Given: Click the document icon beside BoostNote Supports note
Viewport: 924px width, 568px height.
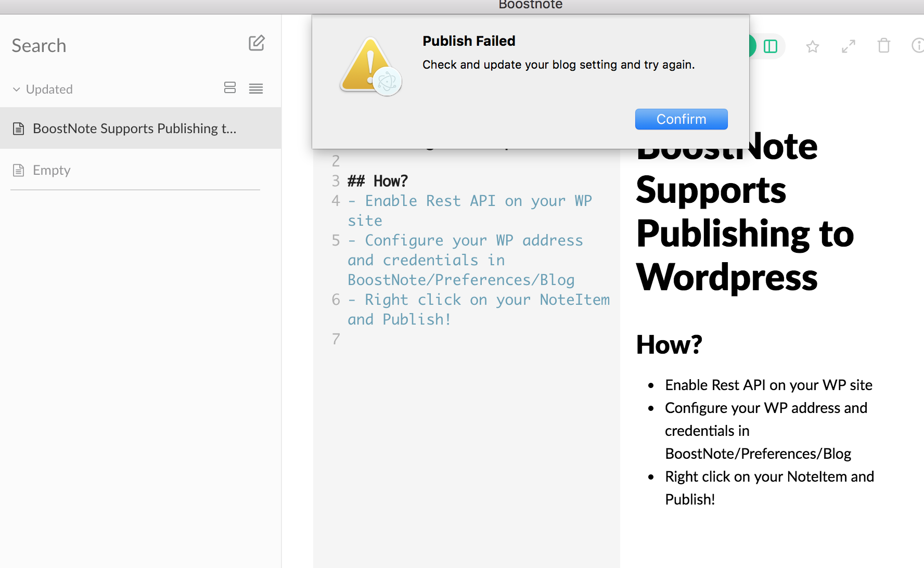Looking at the screenshot, I should click(x=19, y=128).
